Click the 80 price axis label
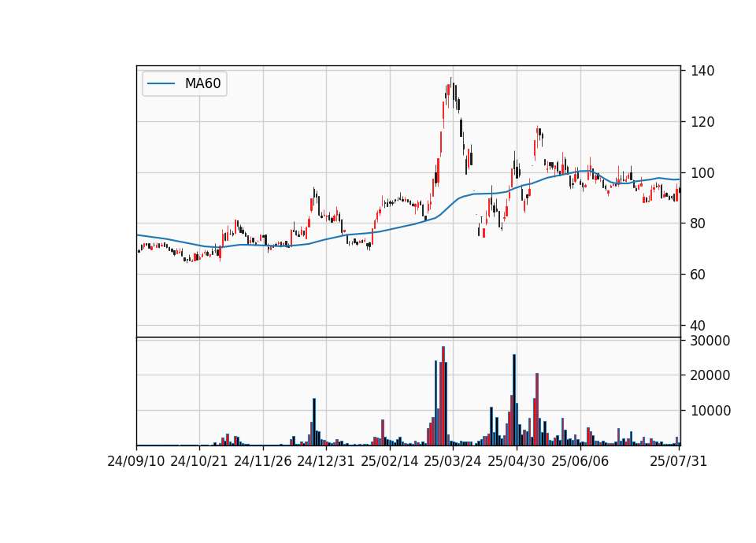The height and width of the screenshot is (543, 756). [x=699, y=223]
